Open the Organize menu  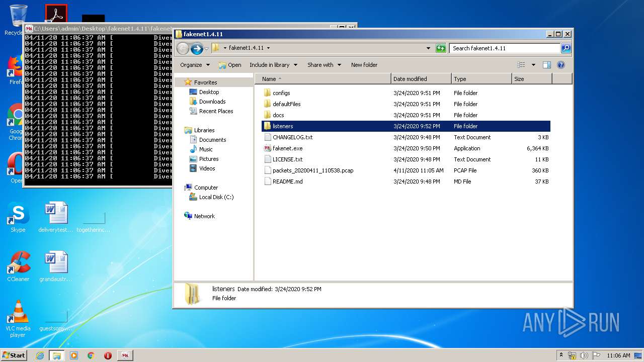click(195, 65)
